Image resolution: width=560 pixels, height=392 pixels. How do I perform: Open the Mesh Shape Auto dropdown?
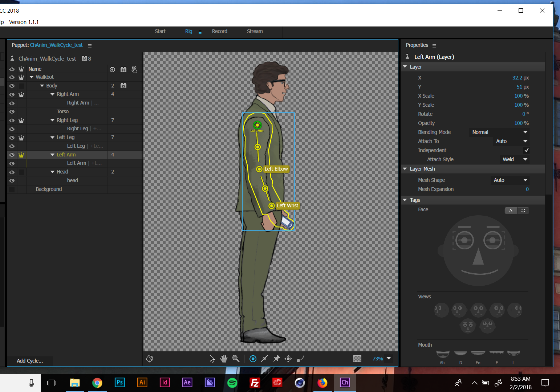[x=510, y=180]
